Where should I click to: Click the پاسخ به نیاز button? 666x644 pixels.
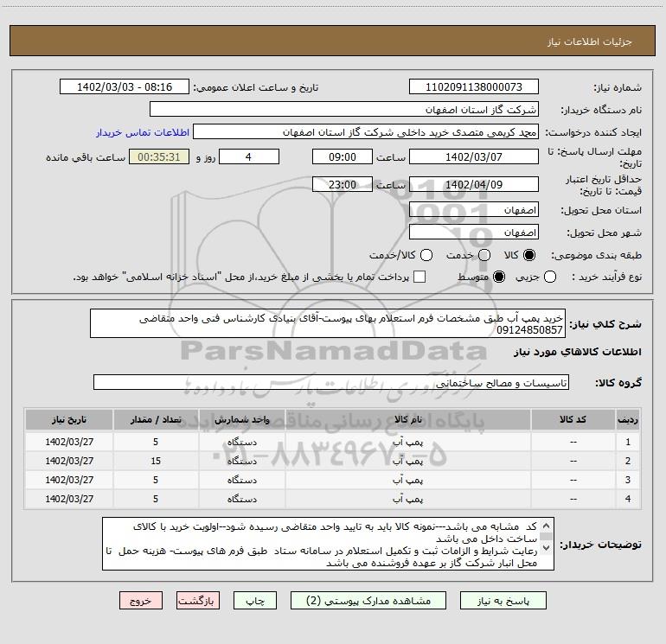(503, 601)
